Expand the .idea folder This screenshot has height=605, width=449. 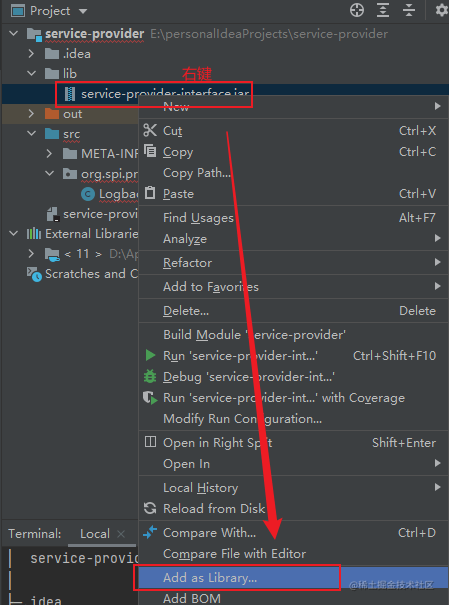(31, 53)
